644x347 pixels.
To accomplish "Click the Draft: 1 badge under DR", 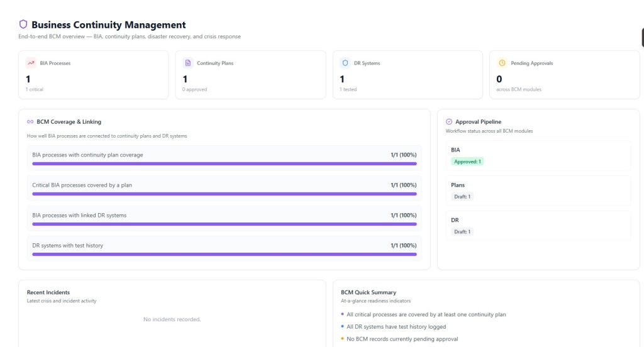I will (462, 231).
